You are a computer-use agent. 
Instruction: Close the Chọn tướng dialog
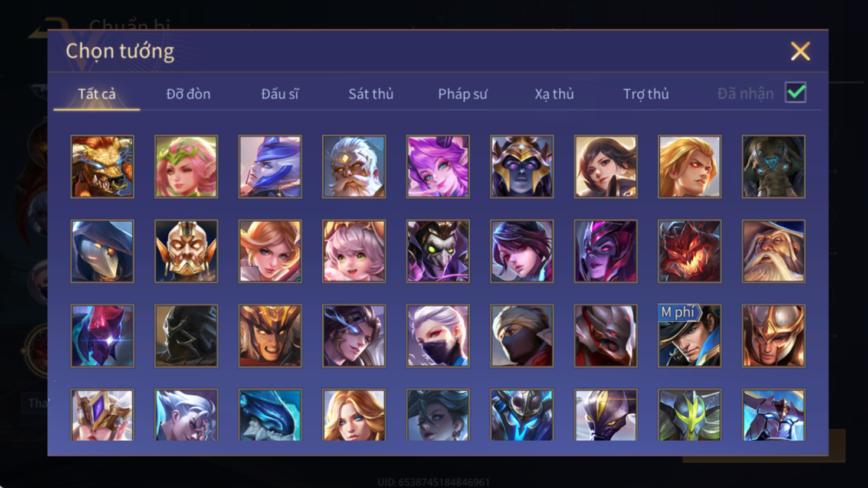800,51
